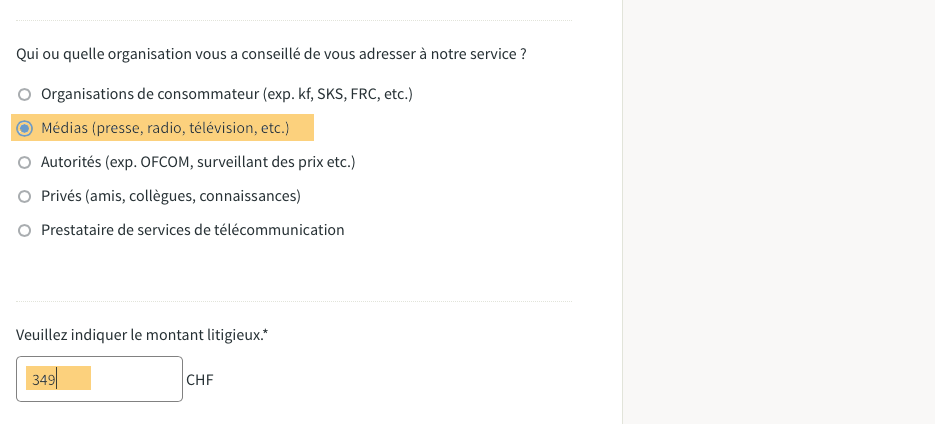The image size is (935, 424).
Task: Click the 'Qui ou quelle organisation' question text
Action: (x=271, y=54)
